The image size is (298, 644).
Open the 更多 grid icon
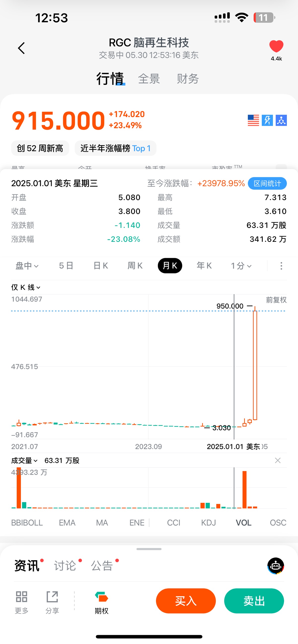(22, 597)
